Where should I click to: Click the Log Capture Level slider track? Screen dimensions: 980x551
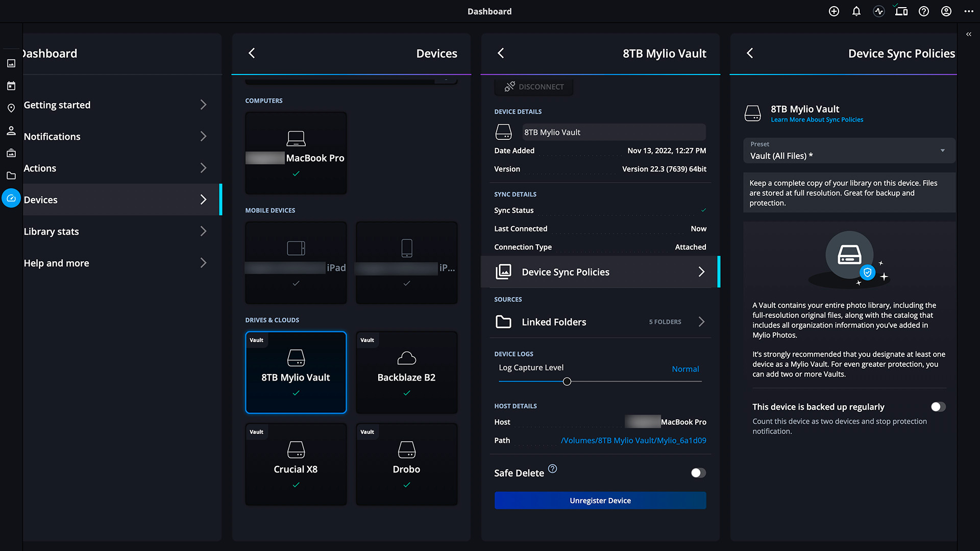600,382
